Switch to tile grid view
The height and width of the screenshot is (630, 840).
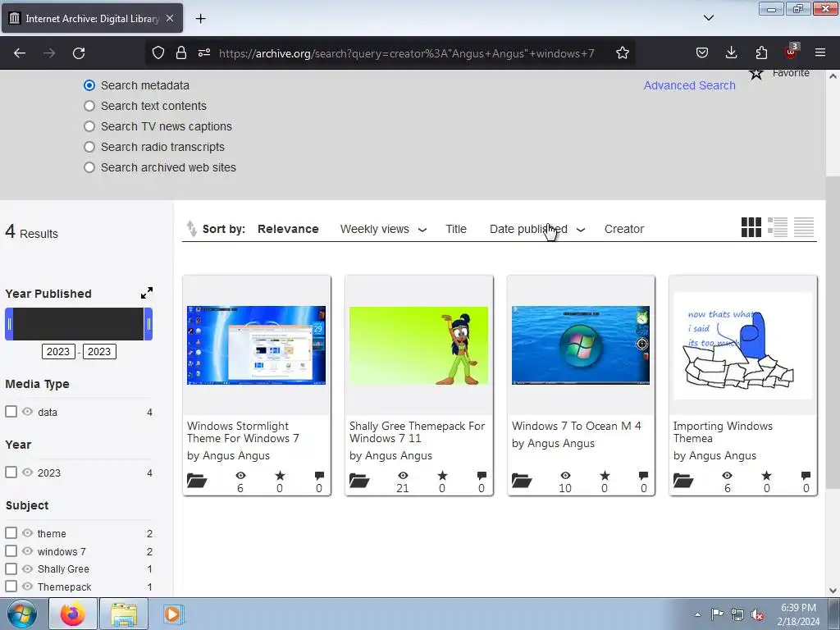pyautogui.click(x=751, y=227)
